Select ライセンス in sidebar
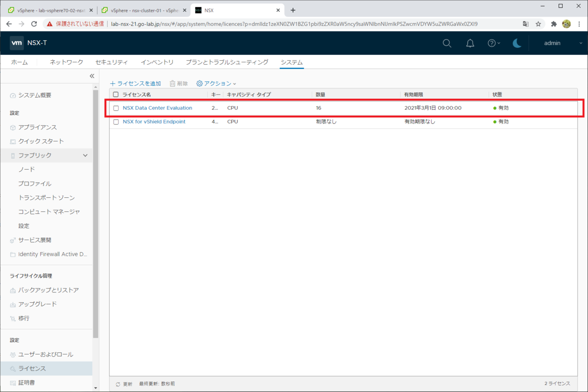This screenshot has height=392, width=588. point(47,368)
